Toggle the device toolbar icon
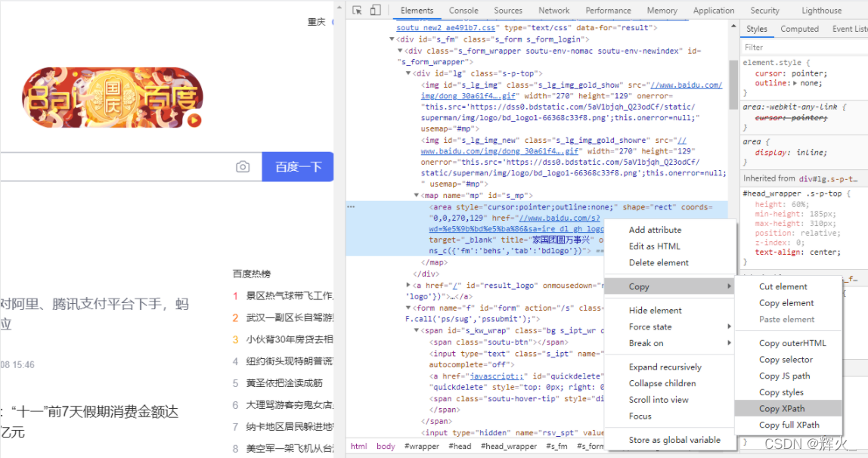This screenshot has width=868, height=458. tap(375, 10)
